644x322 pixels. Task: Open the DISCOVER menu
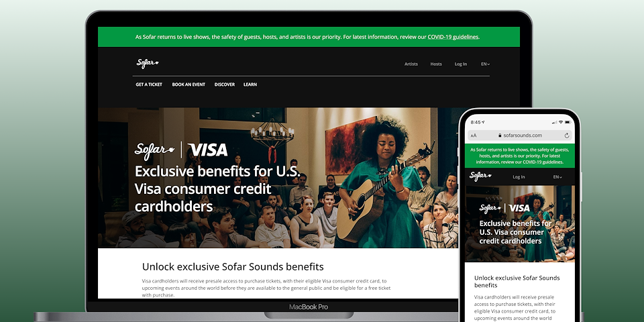pos(225,85)
